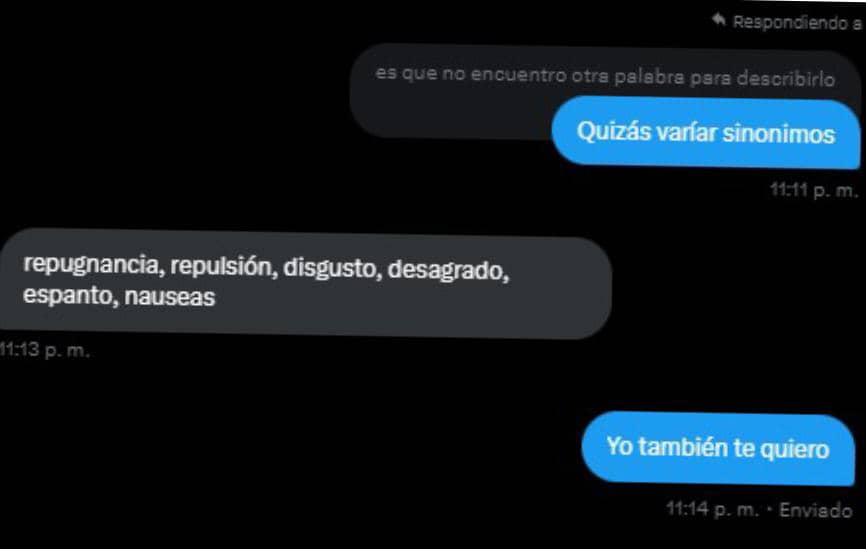Image resolution: width=866 pixels, height=549 pixels.
Task: Click the word 'describirlo' in the quoted reply
Action: tap(786, 78)
